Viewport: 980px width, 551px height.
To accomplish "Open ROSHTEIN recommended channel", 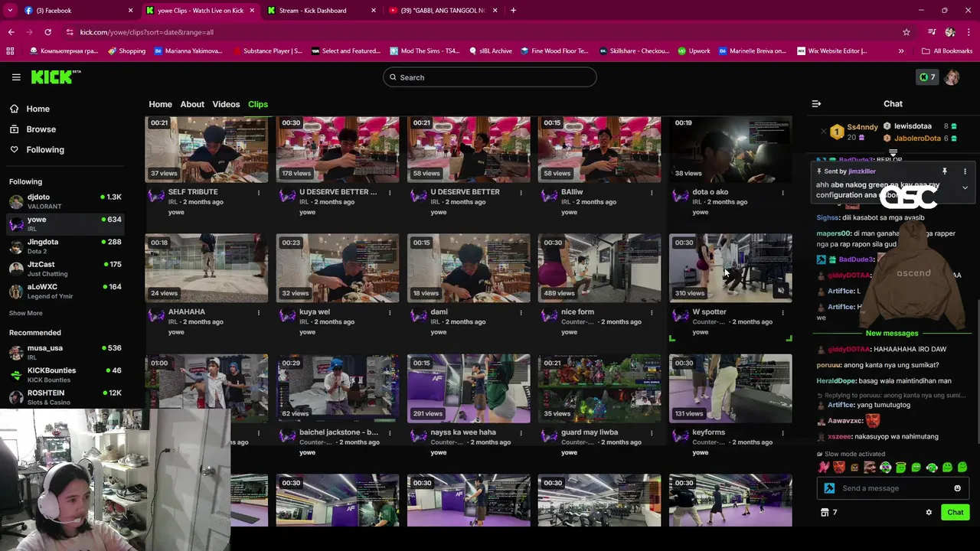I will pyautogui.click(x=65, y=397).
